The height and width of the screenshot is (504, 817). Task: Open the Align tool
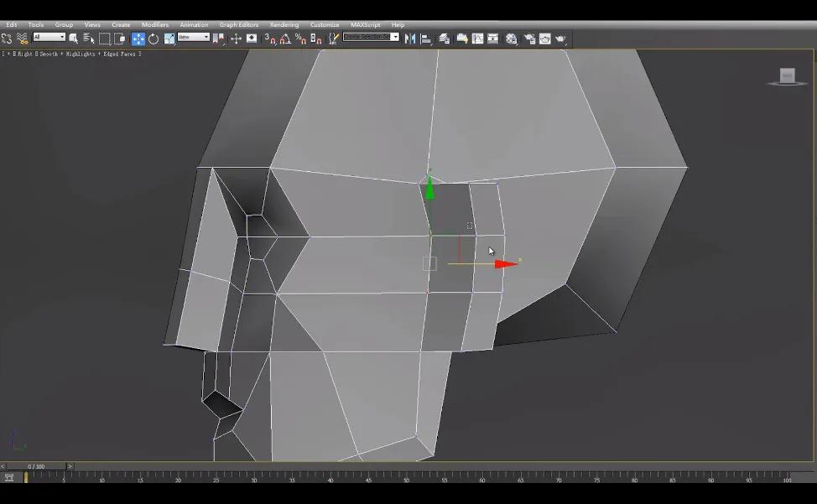(426, 38)
